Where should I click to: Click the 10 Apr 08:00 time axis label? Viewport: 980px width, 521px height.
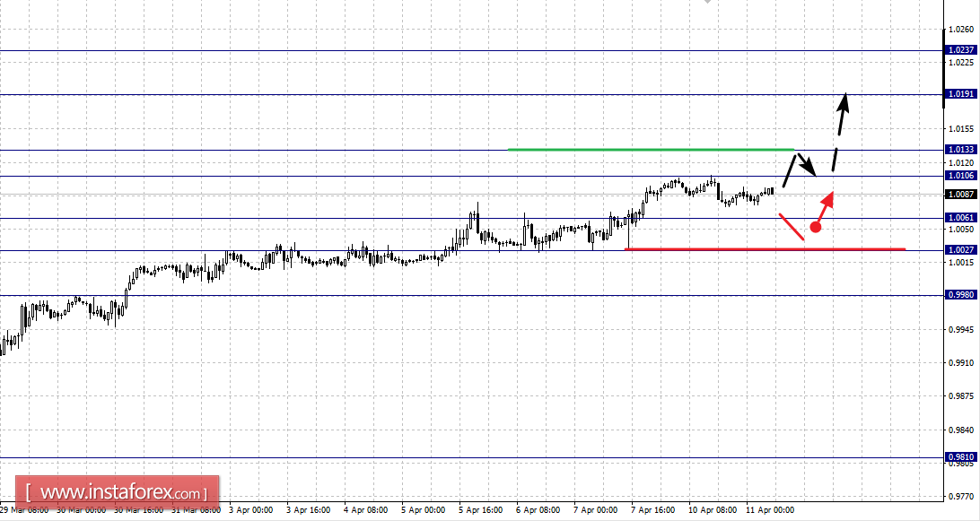(713, 509)
